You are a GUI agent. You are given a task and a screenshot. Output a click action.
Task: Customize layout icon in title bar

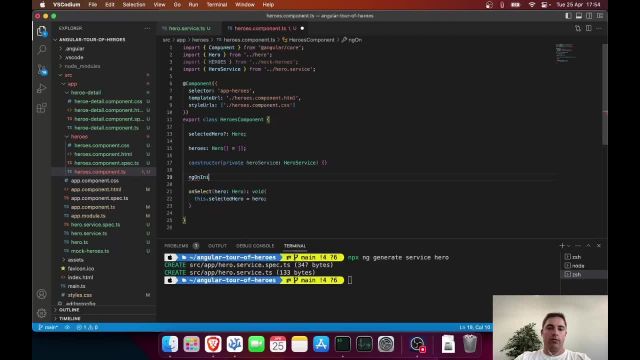[600, 16]
